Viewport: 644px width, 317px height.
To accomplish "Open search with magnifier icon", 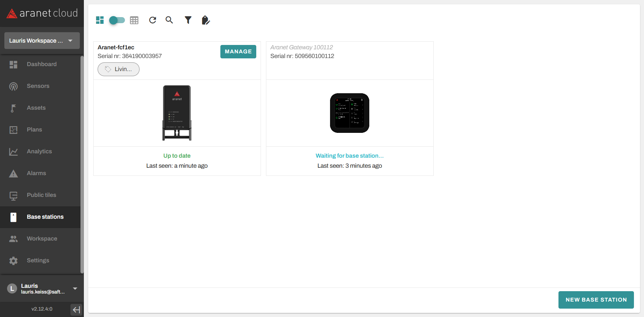I will (x=169, y=20).
